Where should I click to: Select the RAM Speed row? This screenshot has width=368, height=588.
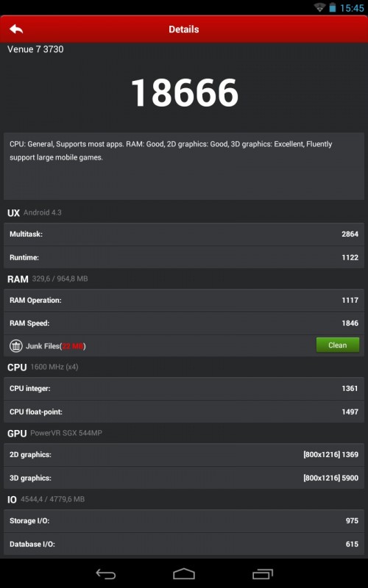tap(184, 323)
